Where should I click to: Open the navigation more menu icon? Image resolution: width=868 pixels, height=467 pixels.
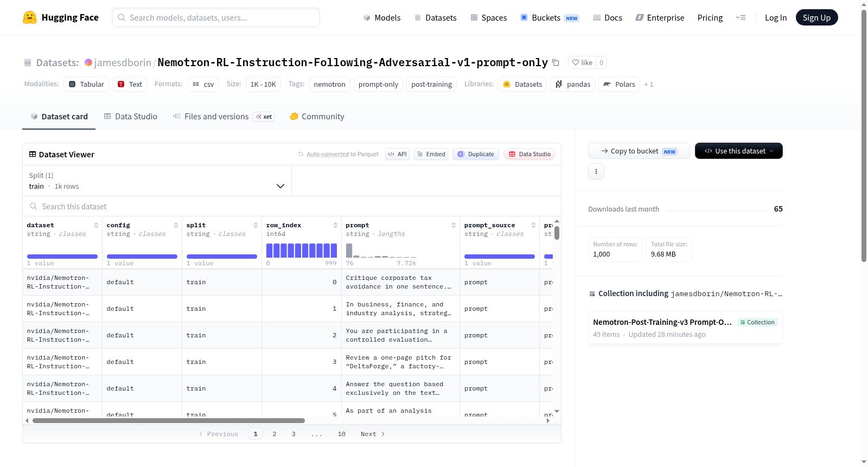pos(741,17)
